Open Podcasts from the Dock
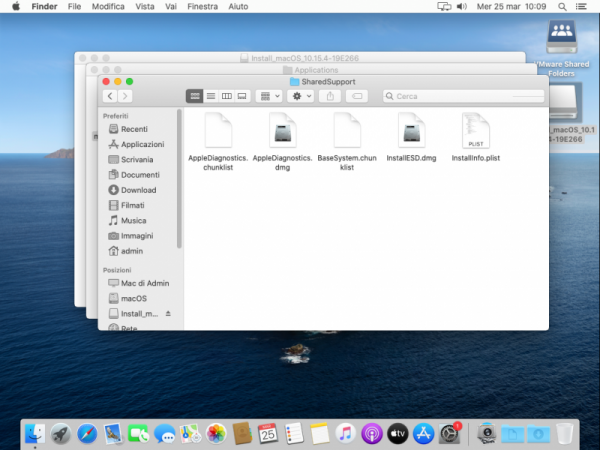The image size is (600, 450). click(x=372, y=434)
